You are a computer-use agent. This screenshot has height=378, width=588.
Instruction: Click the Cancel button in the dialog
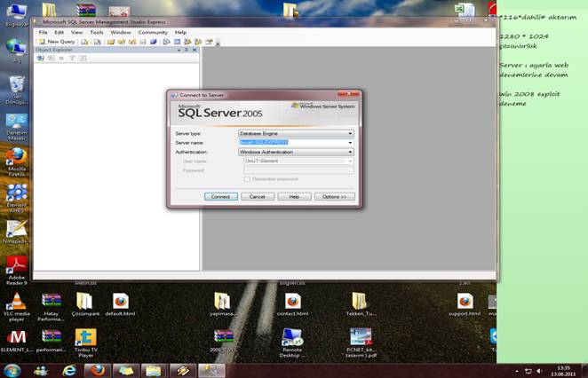pos(258,197)
